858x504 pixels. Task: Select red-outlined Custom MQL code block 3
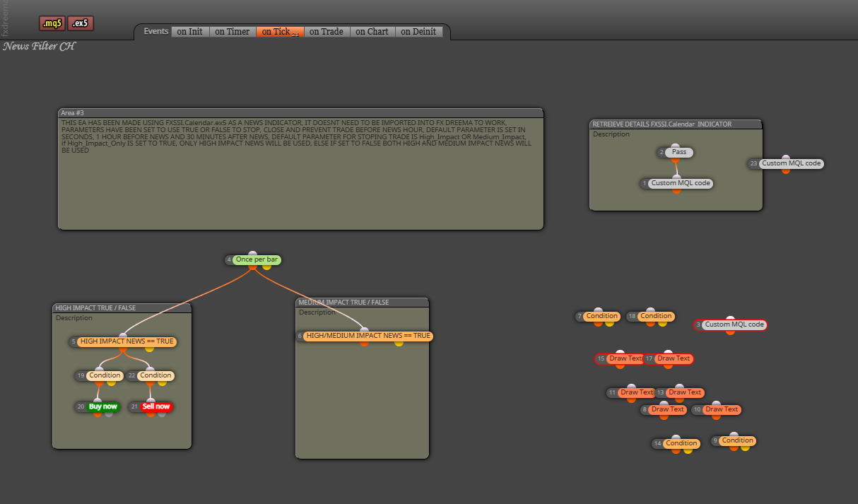pos(735,324)
